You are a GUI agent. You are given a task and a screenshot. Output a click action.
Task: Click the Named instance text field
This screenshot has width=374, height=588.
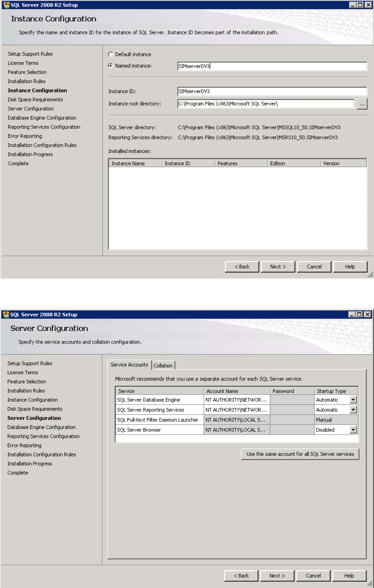(x=272, y=66)
